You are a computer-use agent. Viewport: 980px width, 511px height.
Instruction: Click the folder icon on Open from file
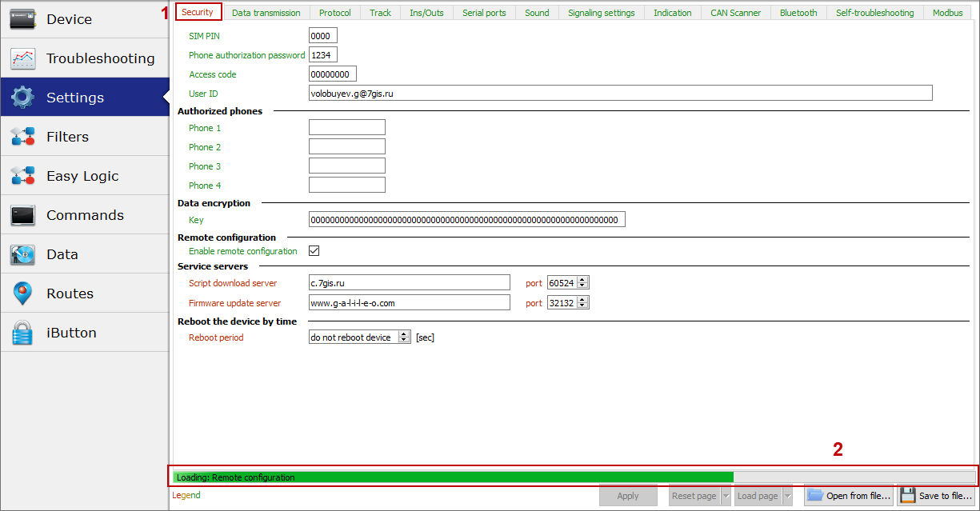pos(815,496)
